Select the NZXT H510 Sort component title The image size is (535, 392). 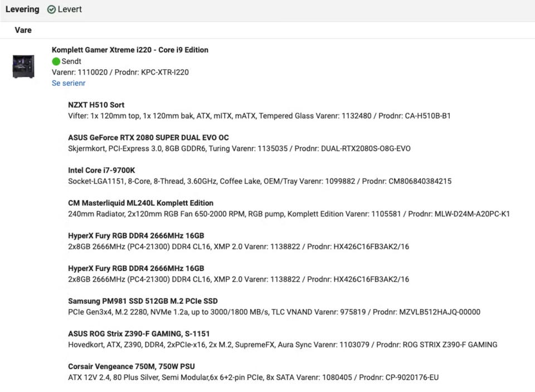pyautogui.click(x=96, y=105)
